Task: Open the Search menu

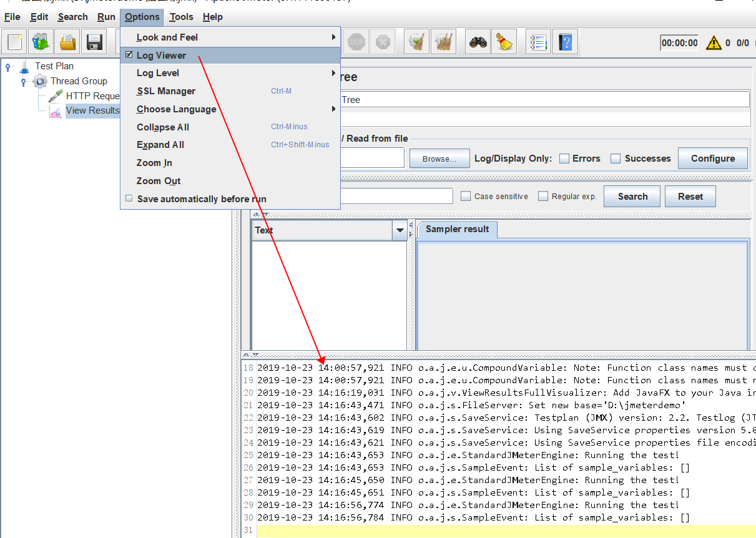Action: (x=73, y=17)
